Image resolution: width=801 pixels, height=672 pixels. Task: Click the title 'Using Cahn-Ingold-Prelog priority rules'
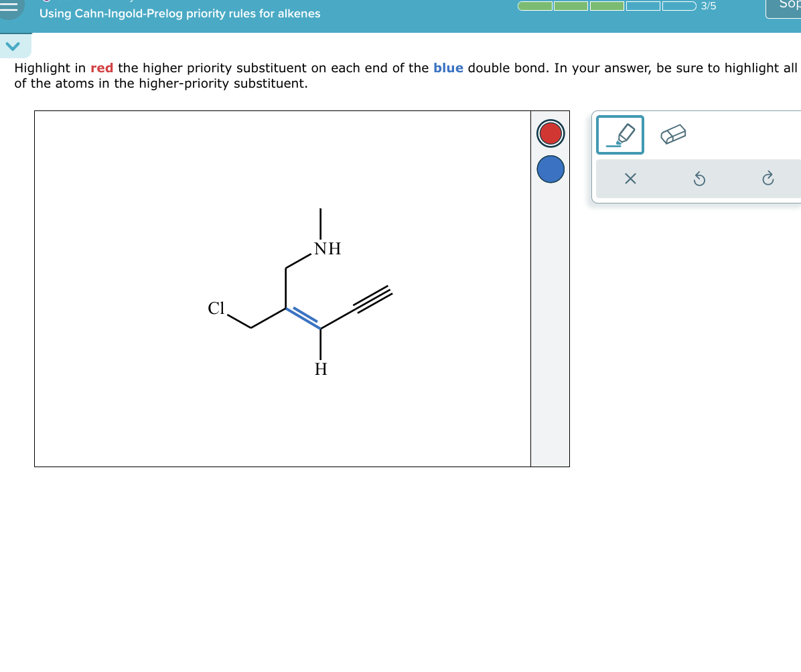179,13
